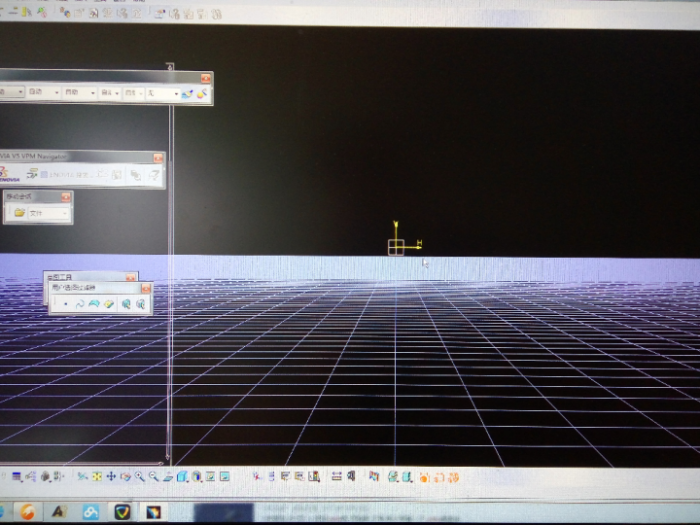Click the Fit All In view icon
This screenshot has width=700, height=525.
[x=97, y=477]
